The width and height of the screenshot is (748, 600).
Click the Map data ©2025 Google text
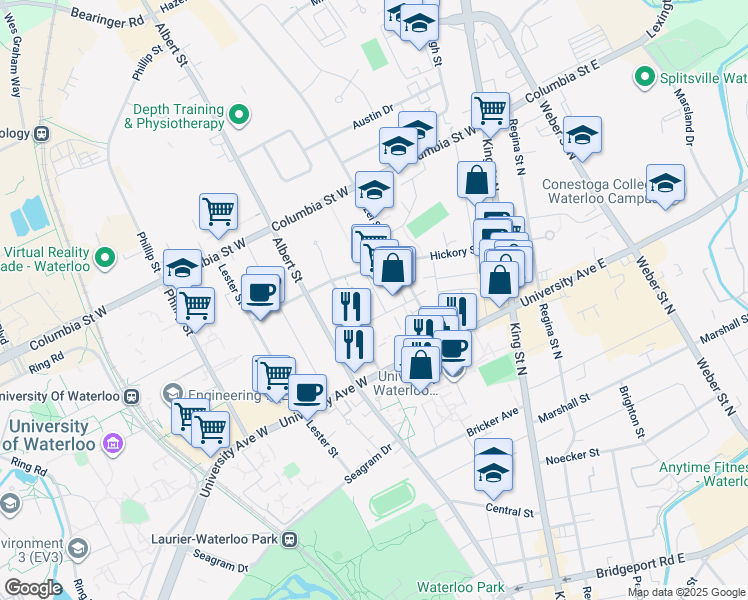(x=685, y=592)
